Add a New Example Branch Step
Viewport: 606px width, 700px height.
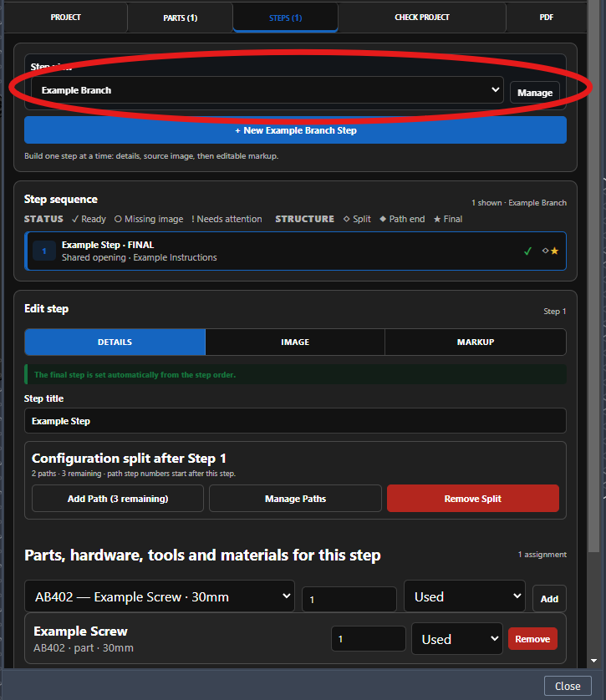(x=295, y=130)
